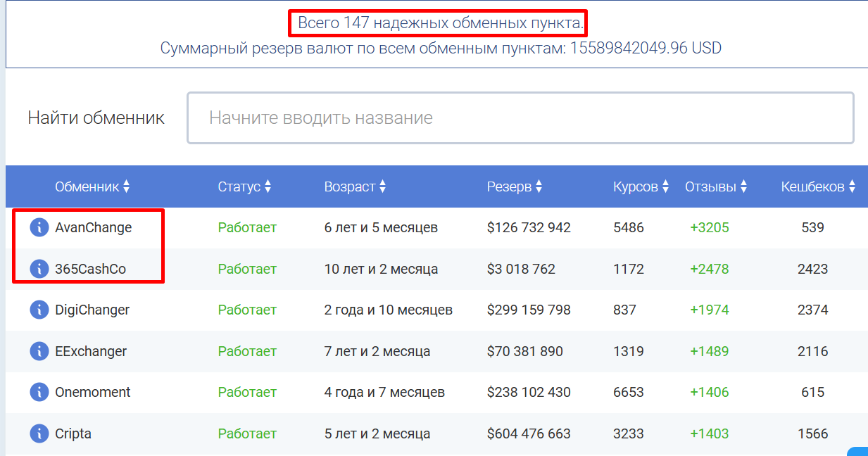Open info icon for AvanChange
Image resolution: width=868 pixels, height=456 pixels.
(x=39, y=227)
